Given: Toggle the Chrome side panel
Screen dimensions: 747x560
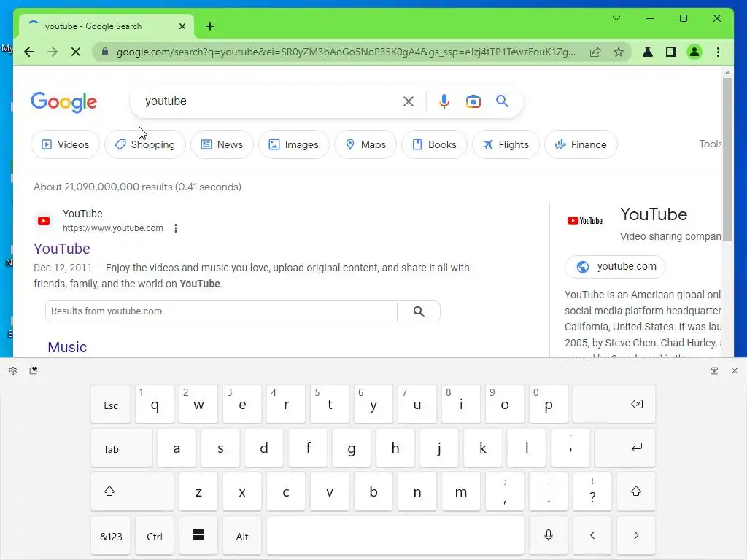Looking at the screenshot, I should 671,52.
